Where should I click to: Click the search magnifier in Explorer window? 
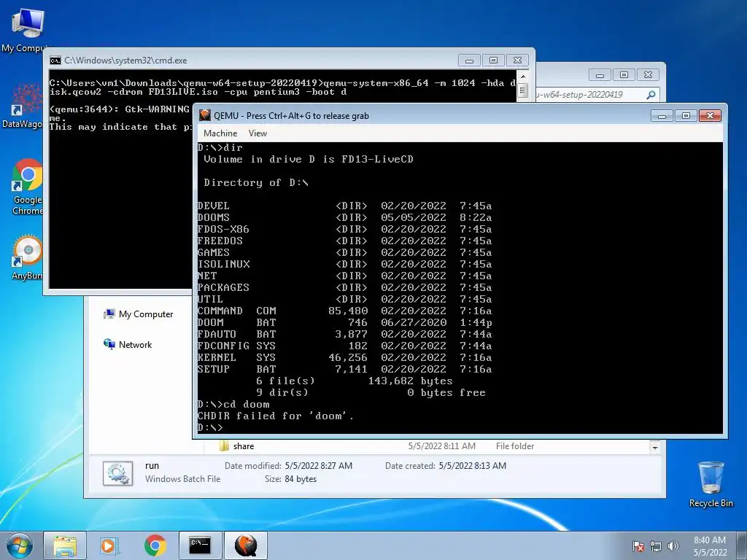[651, 95]
